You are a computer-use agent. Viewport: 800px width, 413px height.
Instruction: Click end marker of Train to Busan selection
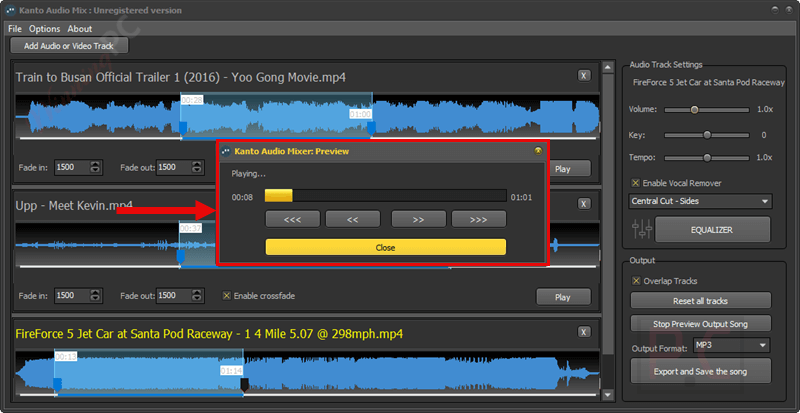(371, 128)
